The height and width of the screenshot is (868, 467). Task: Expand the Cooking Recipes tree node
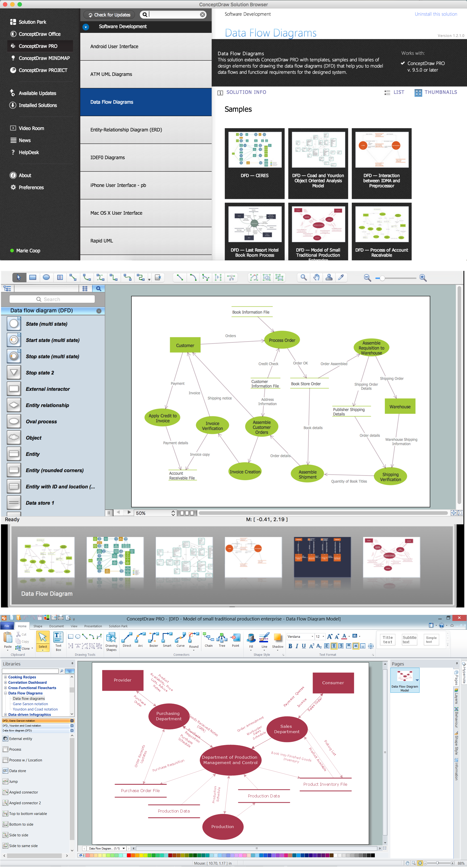5,677
